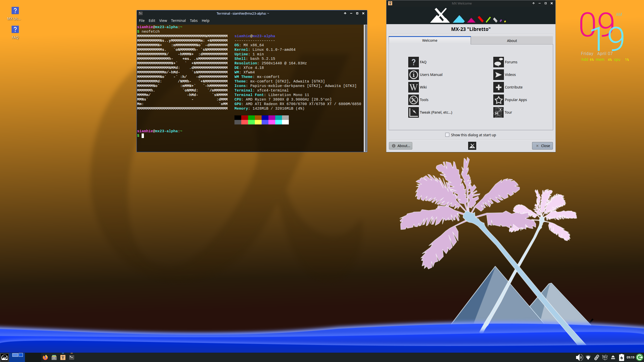The height and width of the screenshot is (362, 644).
Task: Open the Wi-Fi network tray icon
Action: (x=588, y=357)
